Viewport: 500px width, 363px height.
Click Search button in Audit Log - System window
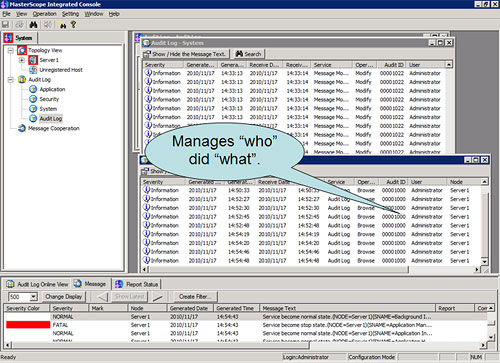point(248,54)
